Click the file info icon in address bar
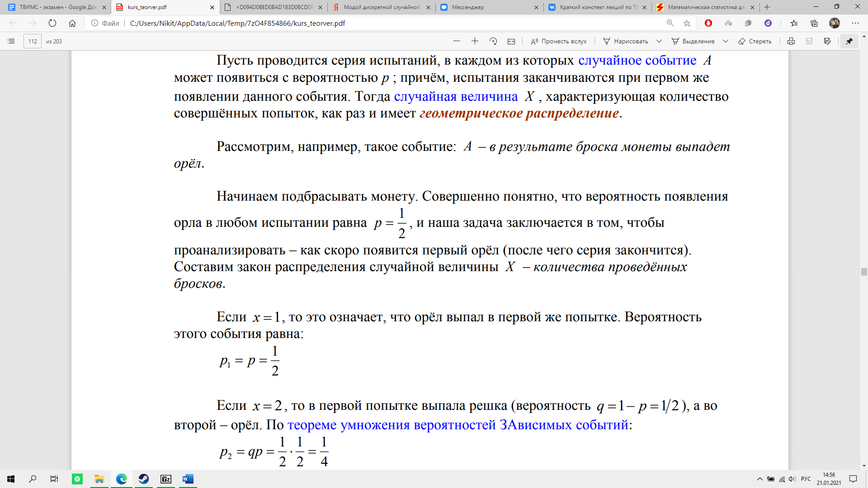 click(x=95, y=23)
